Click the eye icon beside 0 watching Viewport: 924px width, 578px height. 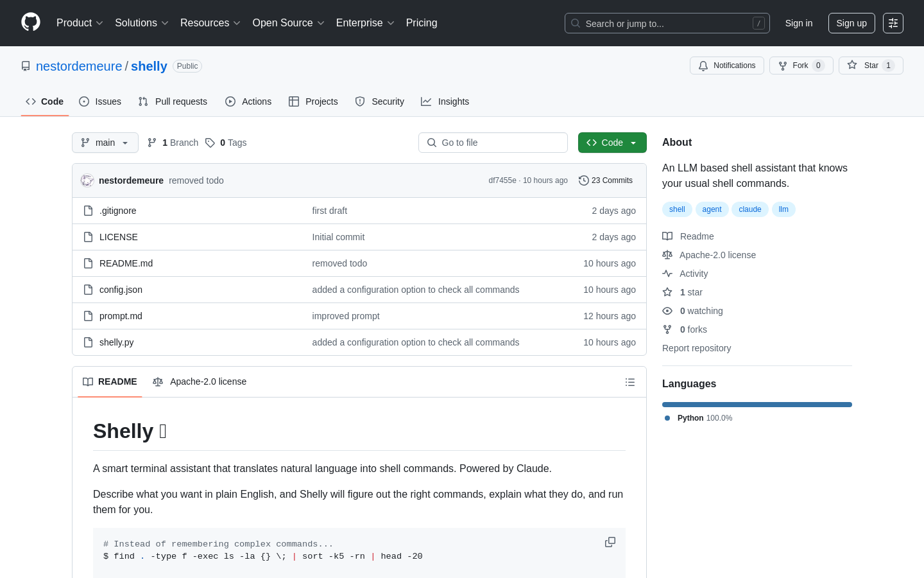(667, 311)
